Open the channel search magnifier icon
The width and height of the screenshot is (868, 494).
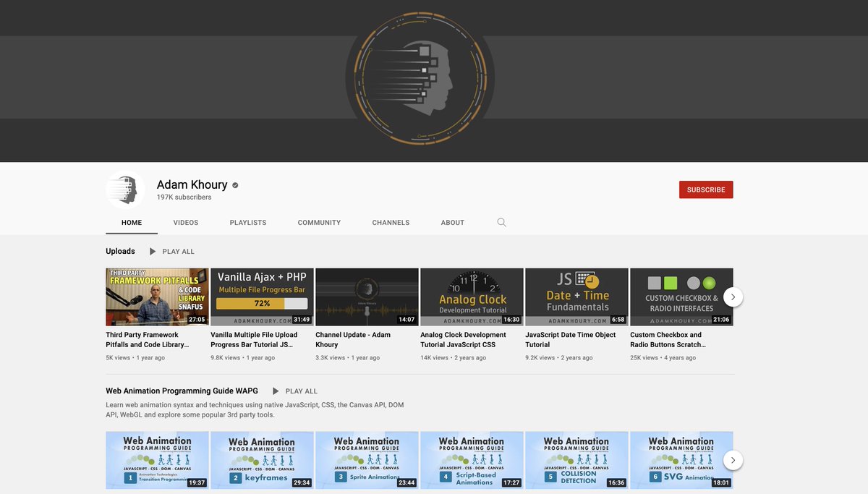click(502, 223)
